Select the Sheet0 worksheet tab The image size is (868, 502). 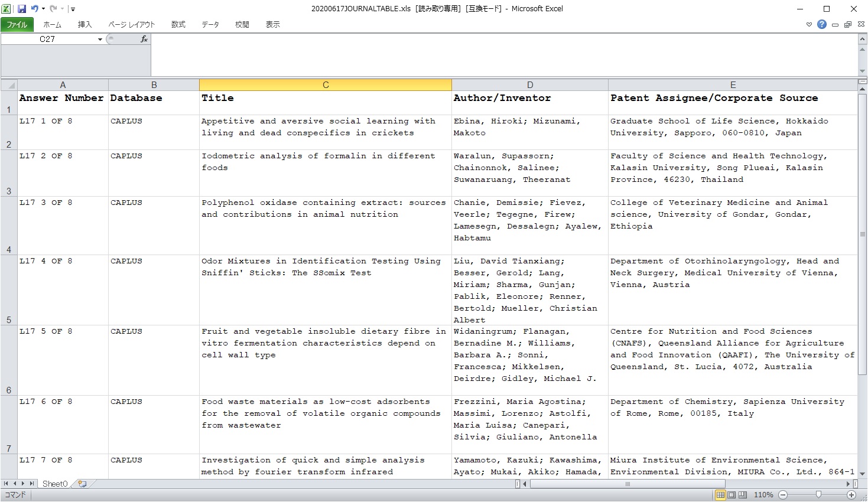55,484
